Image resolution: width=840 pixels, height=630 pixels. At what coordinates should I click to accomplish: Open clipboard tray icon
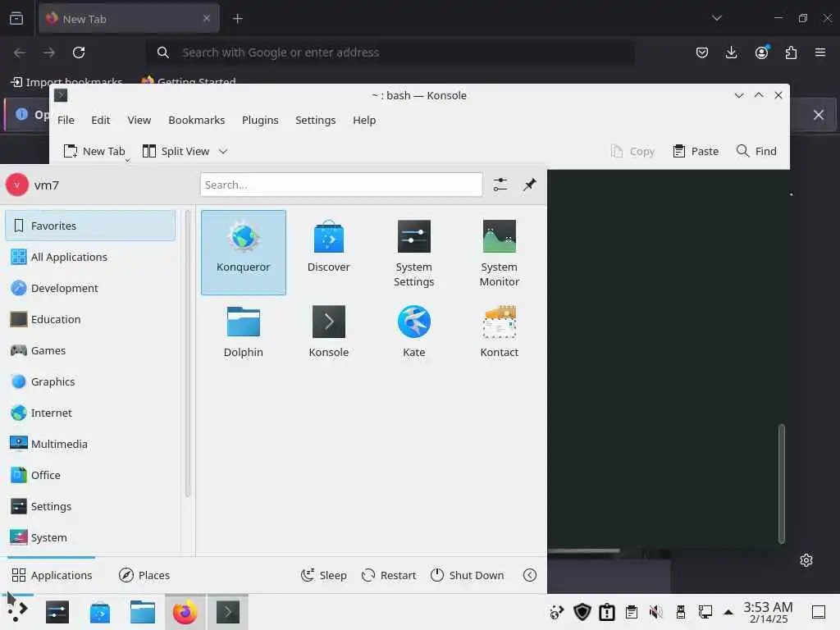click(x=632, y=612)
